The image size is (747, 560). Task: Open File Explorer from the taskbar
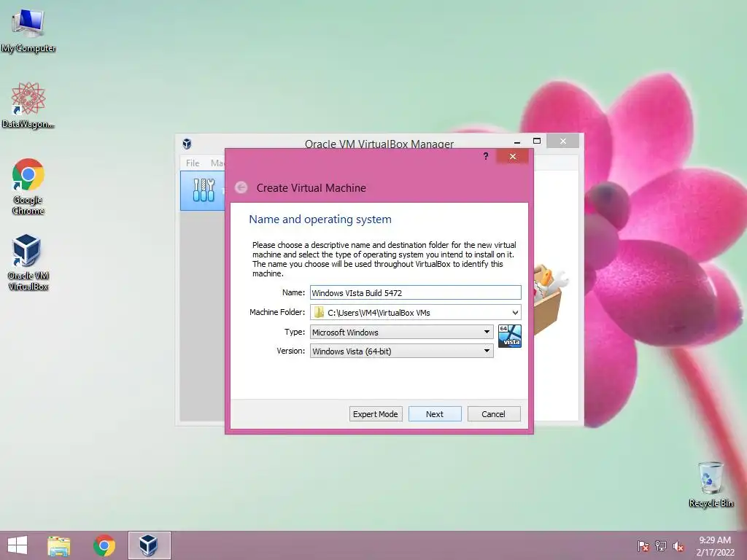click(58, 545)
